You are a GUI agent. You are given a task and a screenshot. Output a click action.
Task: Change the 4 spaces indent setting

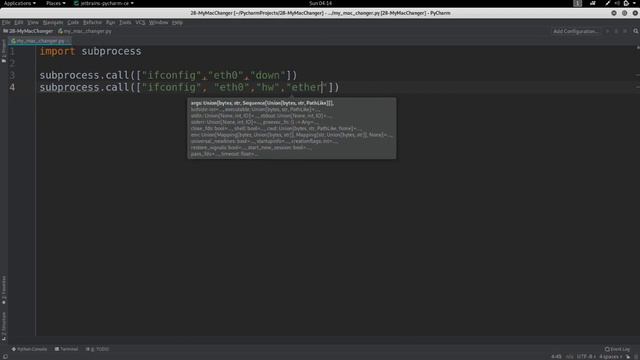(611, 357)
